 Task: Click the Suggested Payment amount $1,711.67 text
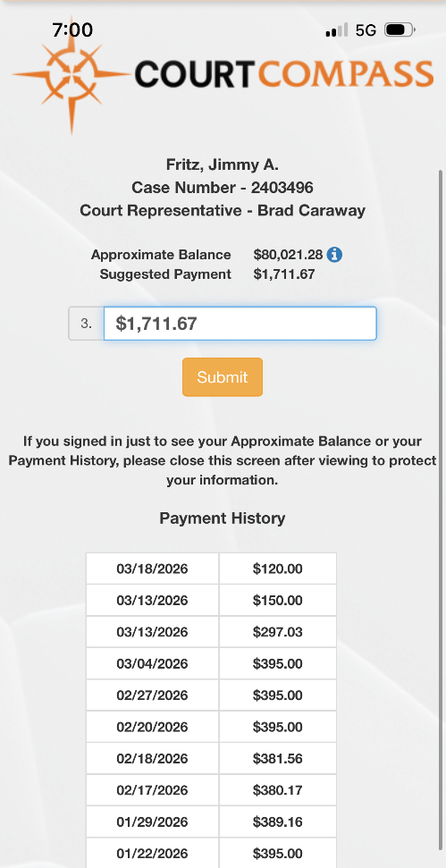pyautogui.click(x=284, y=274)
